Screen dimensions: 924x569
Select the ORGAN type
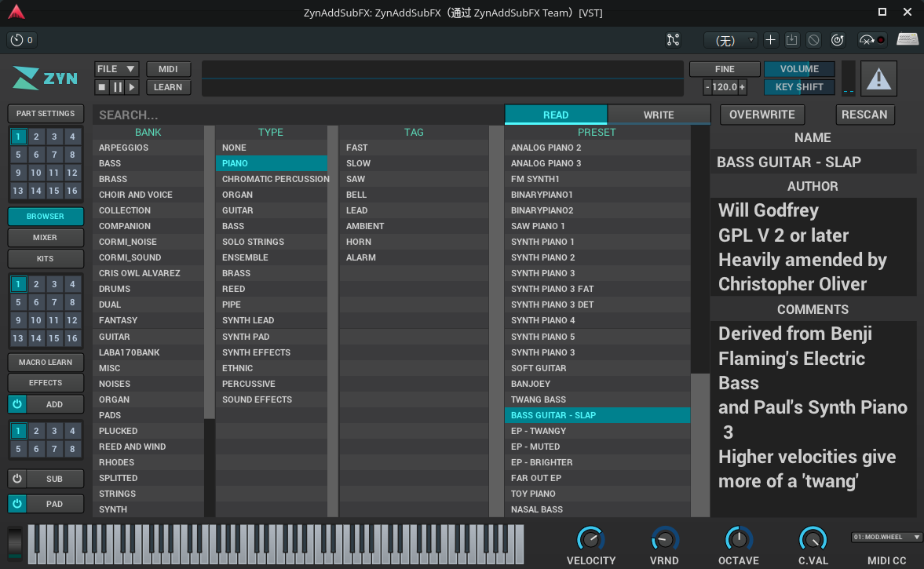click(272, 195)
